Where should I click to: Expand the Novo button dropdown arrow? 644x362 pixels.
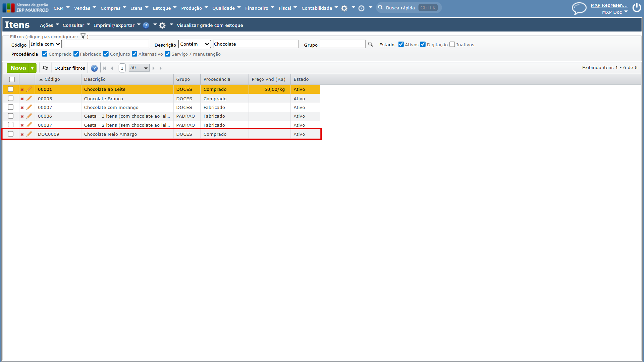(33, 68)
